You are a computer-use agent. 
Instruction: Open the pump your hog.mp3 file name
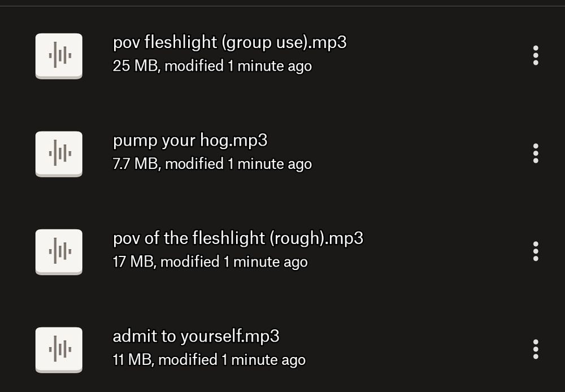190,141
